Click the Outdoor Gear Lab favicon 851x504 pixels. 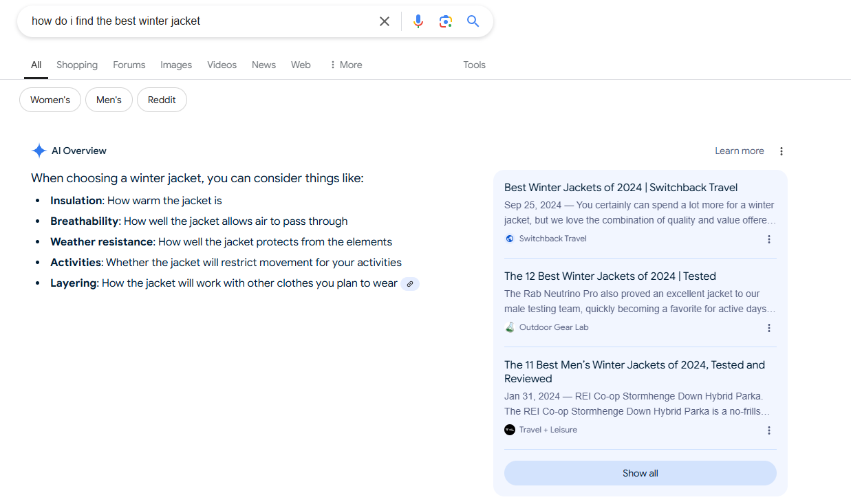(x=510, y=327)
